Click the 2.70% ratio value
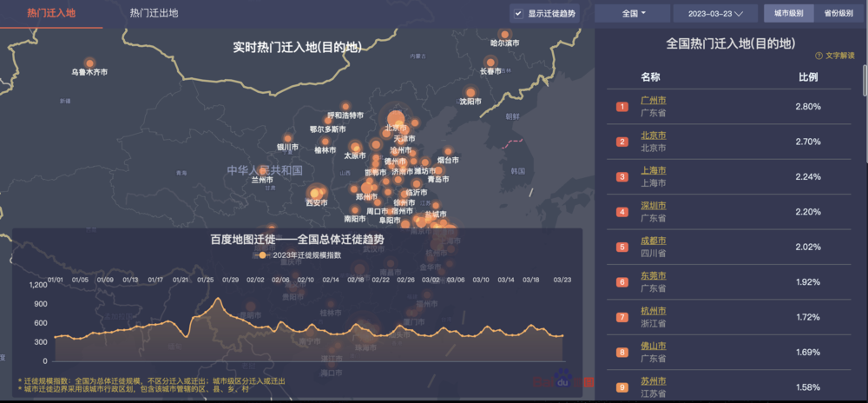Screen dimensions: 868x403 click(x=807, y=142)
